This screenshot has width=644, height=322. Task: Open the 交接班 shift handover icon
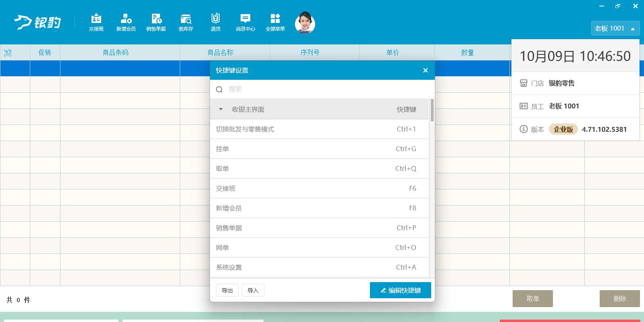click(96, 23)
